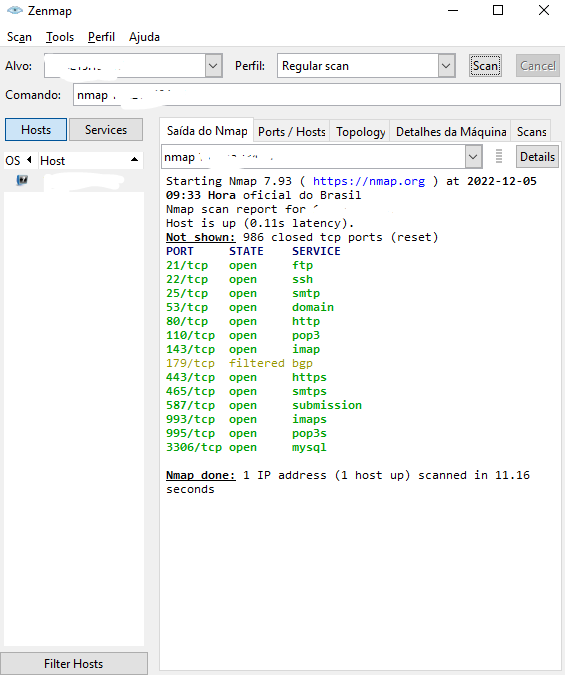
Task: Click the 3306/tcp mysql output line
Action: pyautogui.click(x=246, y=447)
